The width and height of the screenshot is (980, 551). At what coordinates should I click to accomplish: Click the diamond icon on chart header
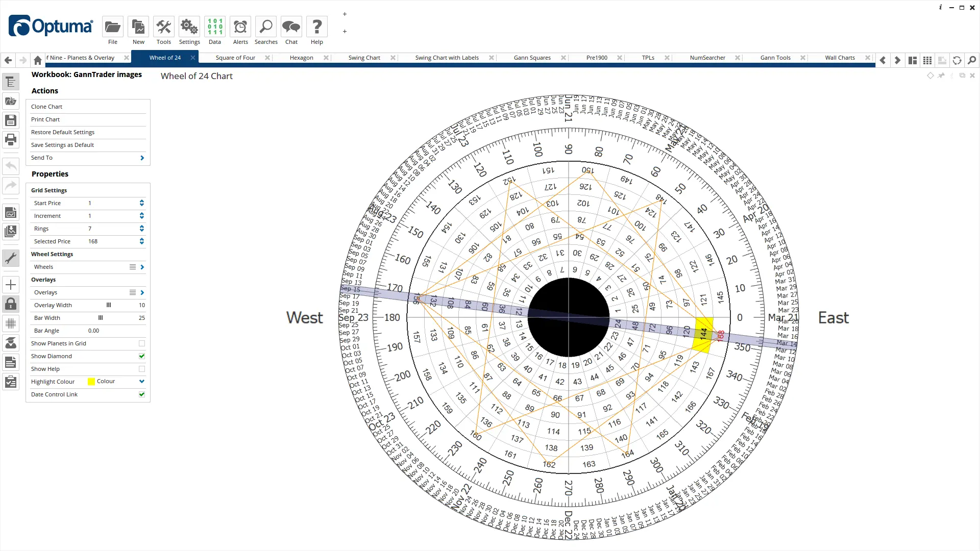[930, 76]
